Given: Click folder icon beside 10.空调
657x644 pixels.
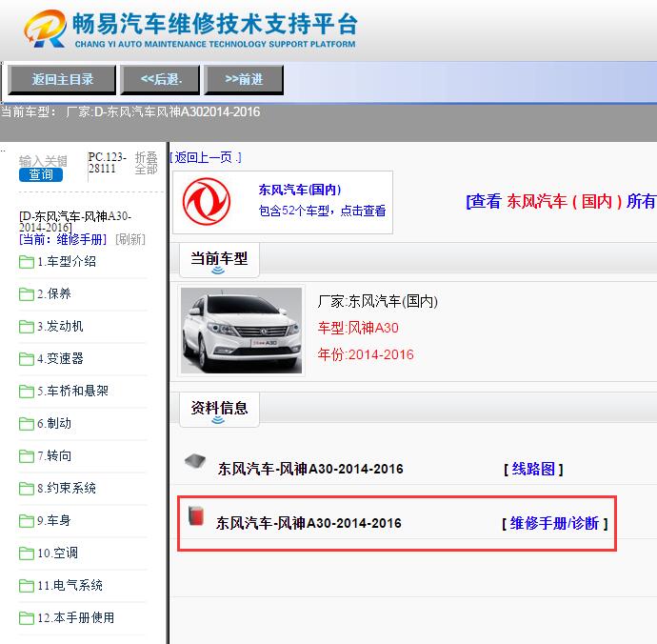Looking at the screenshot, I should 27,553.
